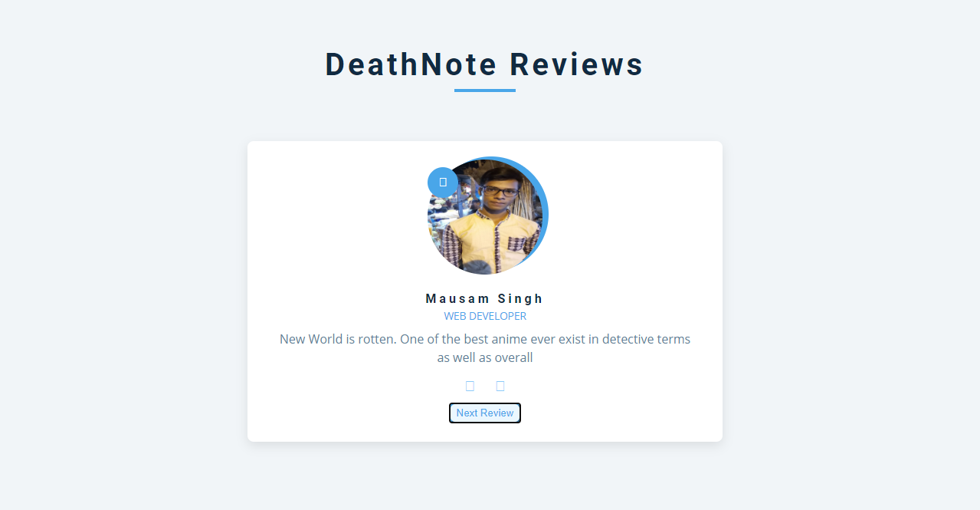Select the WEB DEVELOPER job title

pyautogui.click(x=485, y=316)
